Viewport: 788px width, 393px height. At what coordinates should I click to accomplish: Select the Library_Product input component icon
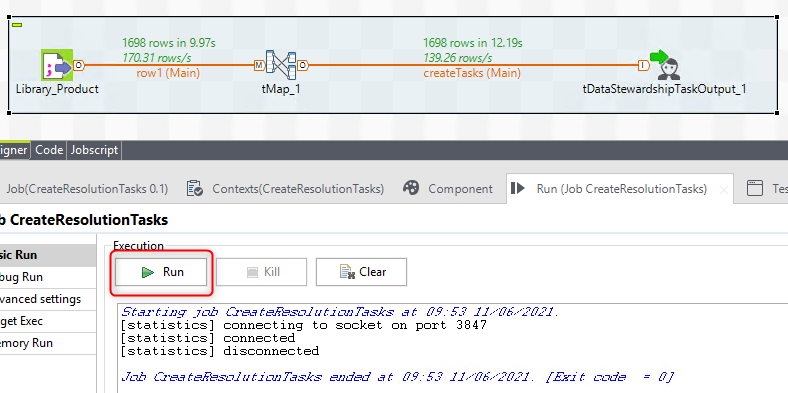click(x=57, y=65)
